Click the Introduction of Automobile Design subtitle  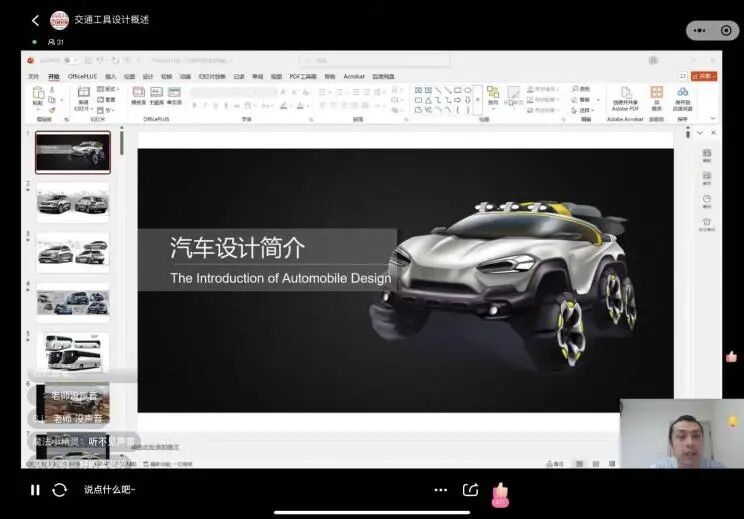(x=280, y=278)
